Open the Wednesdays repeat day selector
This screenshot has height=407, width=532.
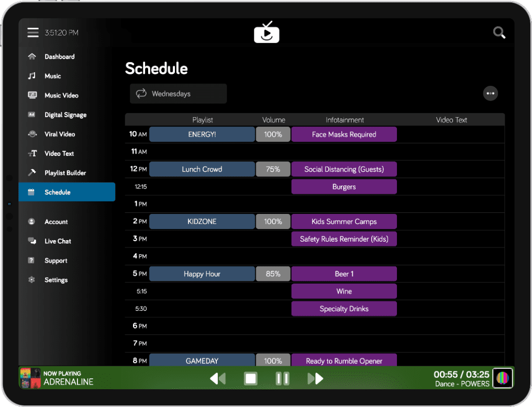click(x=178, y=94)
